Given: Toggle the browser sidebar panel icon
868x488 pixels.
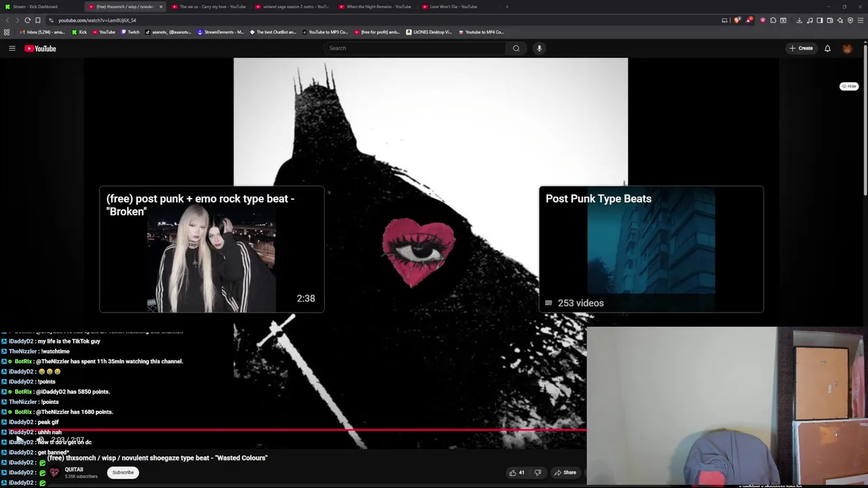Looking at the screenshot, I should coord(820,20).
